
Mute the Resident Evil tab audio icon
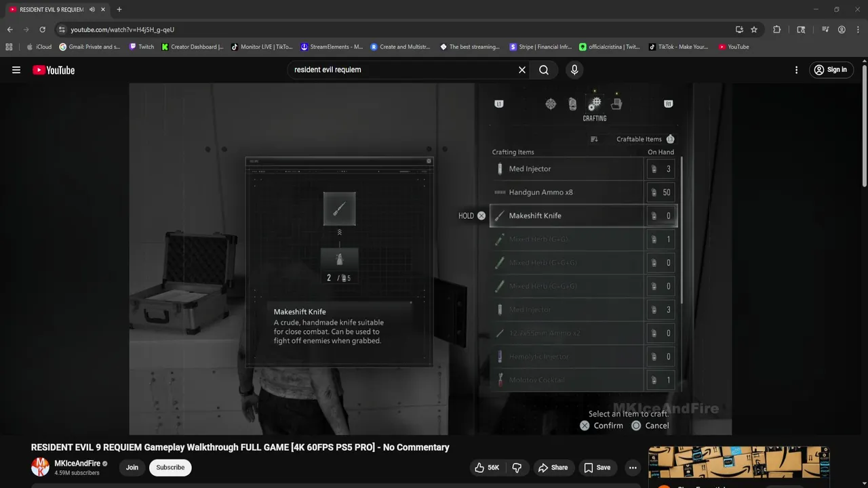pyautogui.click(x=92, y=9)
